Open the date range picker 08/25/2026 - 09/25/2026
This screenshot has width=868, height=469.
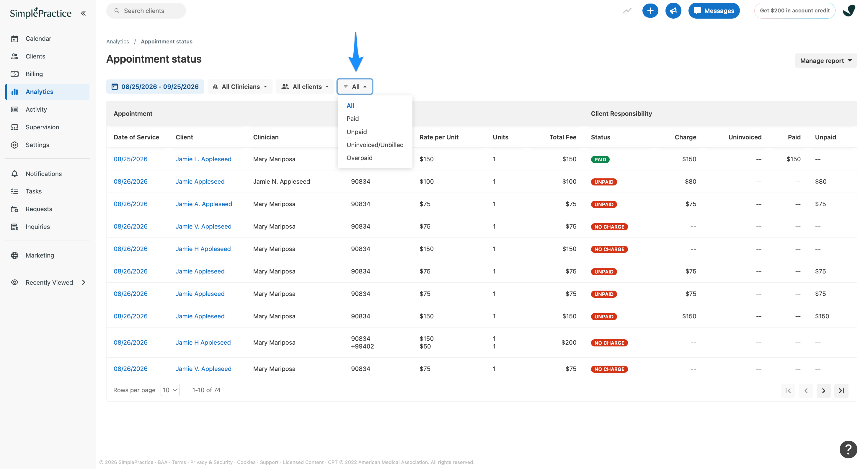(x=155, y=87)
